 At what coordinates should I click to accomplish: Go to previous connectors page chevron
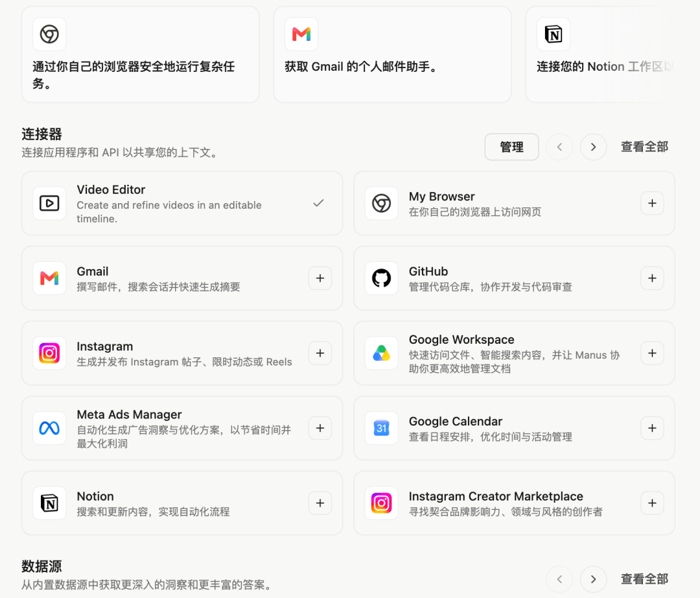point(559,147)
